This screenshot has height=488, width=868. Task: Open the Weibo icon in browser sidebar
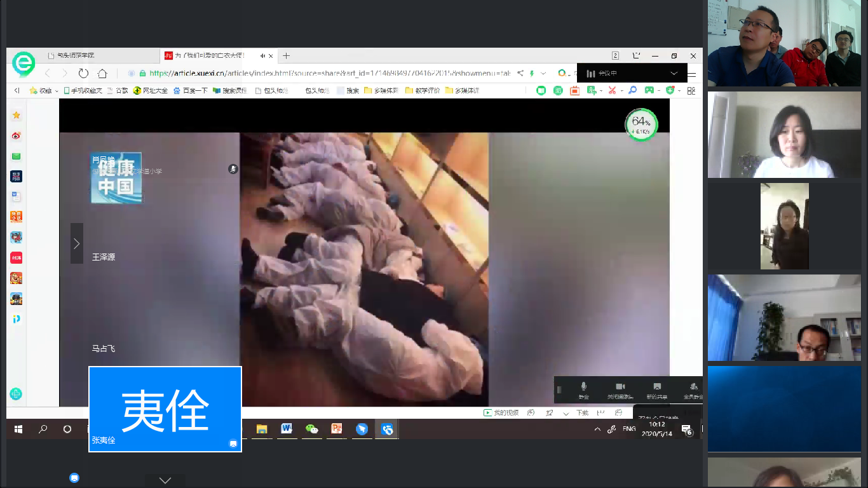coord(16,136)
